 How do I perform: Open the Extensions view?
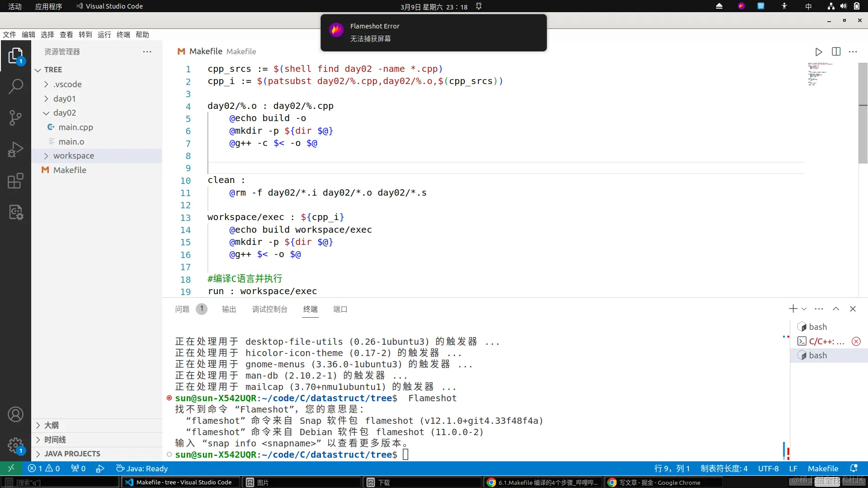click(x=16, y=181)
